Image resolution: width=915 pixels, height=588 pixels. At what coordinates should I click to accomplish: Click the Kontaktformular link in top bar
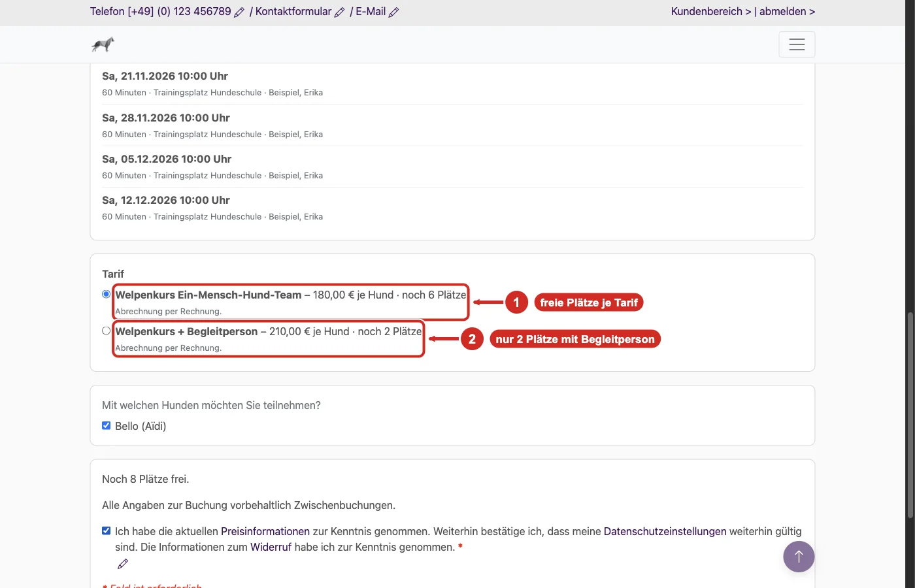[293, 12]
